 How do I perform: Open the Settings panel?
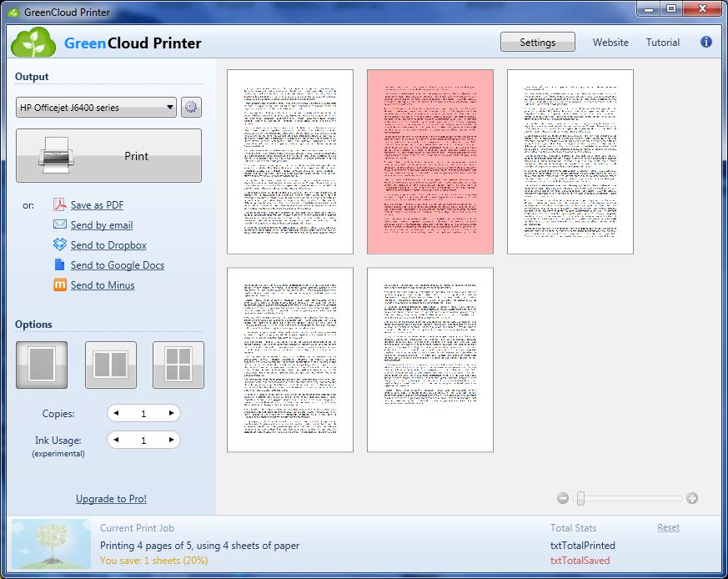click(x=537, y=42)
